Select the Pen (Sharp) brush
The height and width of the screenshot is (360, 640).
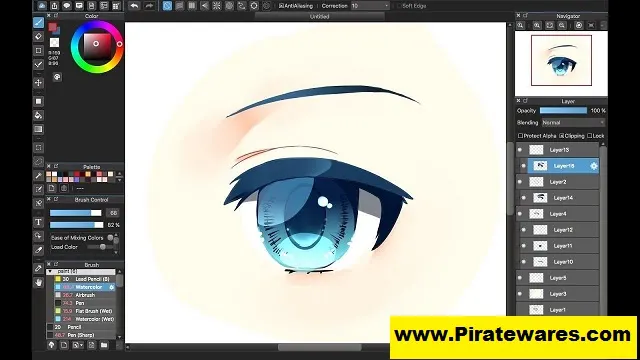pyautogui.click(x=82, y=335)
